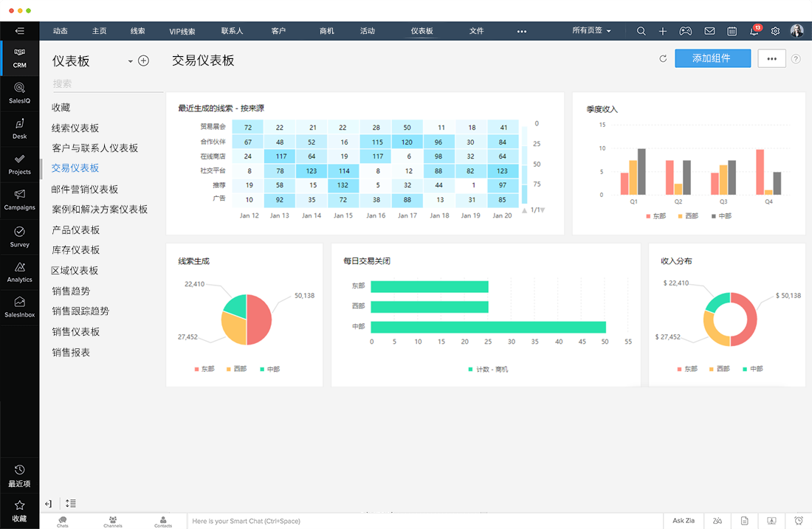Image resolution: width=812 pixels, height=529 pixels.
Task: Click the refresh dashboard icon
Action: (x=663, y=59)
